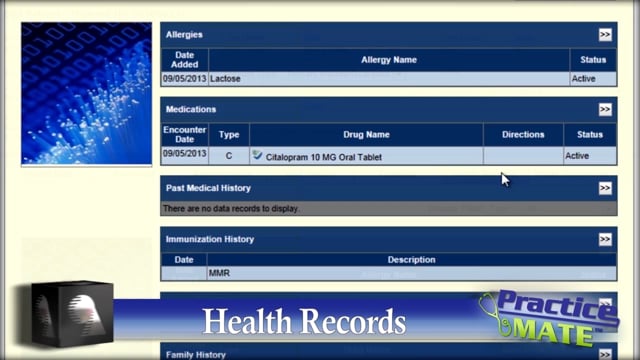Select the Lactose allergy name cell
This screenshot has height=360, width=640.
(x=389, y=79)
